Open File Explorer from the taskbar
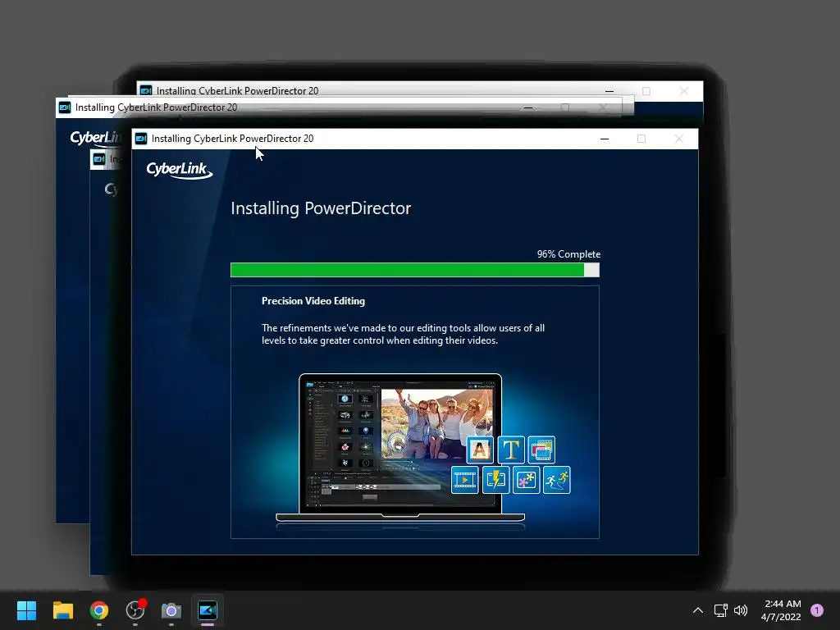 click(62, 609)
